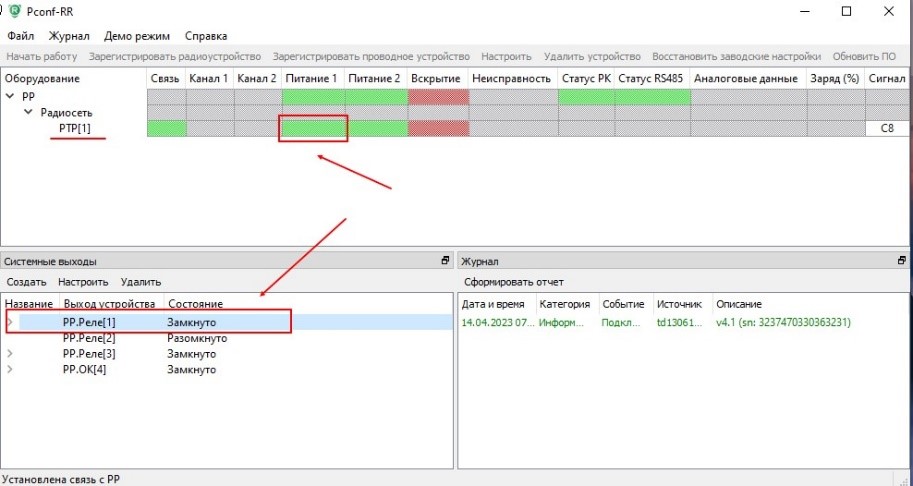Image resolution: width=913 pixels, height=486 pixels.
Task: Click Зарегистрировать радиоустройство toolbar item
Action: [175, 56]
